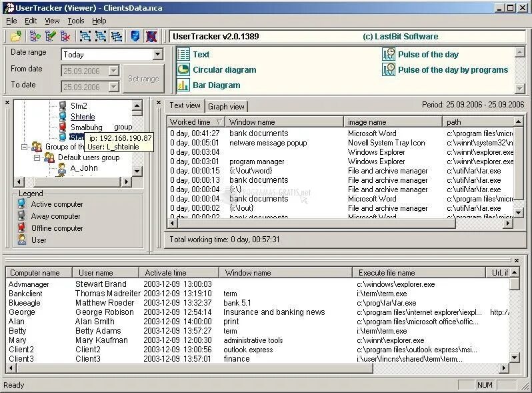This screenshot has height=393, width=532.
Task: Click the Default users group icon
Action: click(49, 157)
